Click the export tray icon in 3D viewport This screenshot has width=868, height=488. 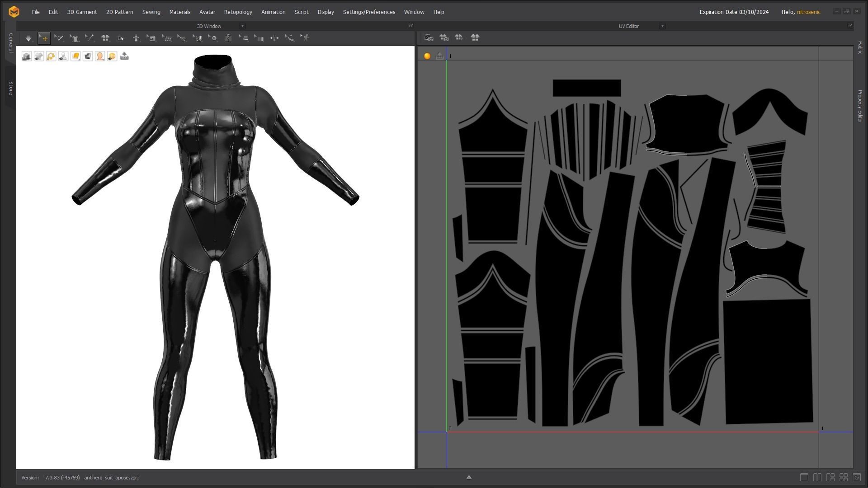click(124, 56)
